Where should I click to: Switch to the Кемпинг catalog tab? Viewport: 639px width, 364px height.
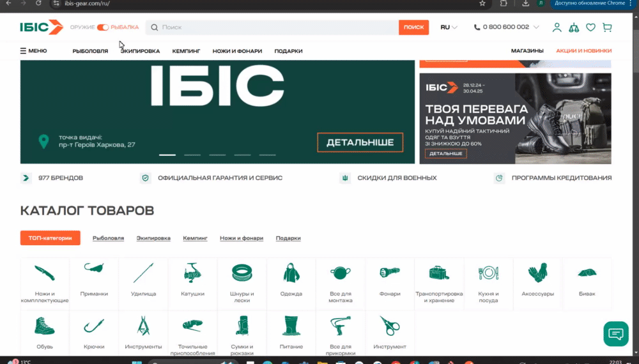click(195, 238)
